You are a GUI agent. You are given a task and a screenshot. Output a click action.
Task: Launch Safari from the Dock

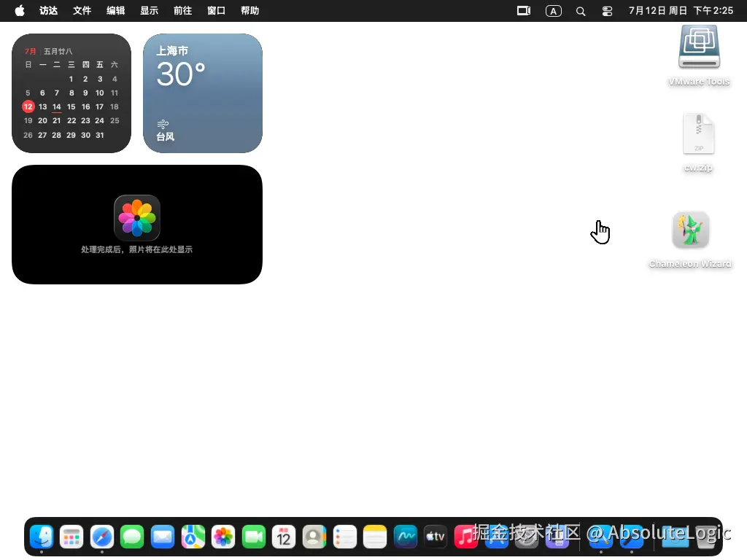pos(102,537)
